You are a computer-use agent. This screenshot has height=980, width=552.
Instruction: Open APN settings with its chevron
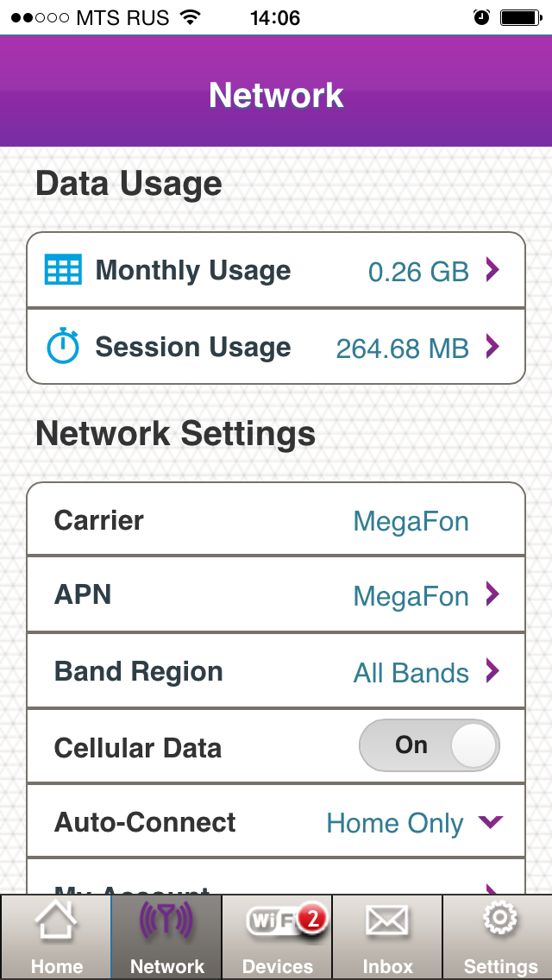click(492, 594)
